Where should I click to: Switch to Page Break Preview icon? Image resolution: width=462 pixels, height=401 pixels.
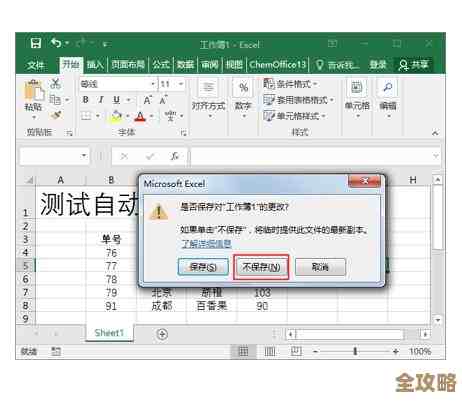pos(296,351)
